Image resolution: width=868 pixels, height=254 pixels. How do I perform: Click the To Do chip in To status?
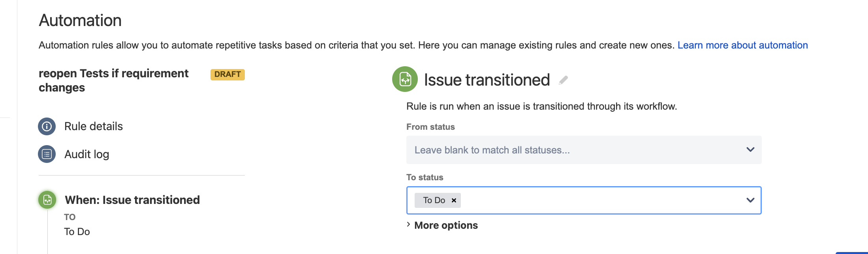434,200
